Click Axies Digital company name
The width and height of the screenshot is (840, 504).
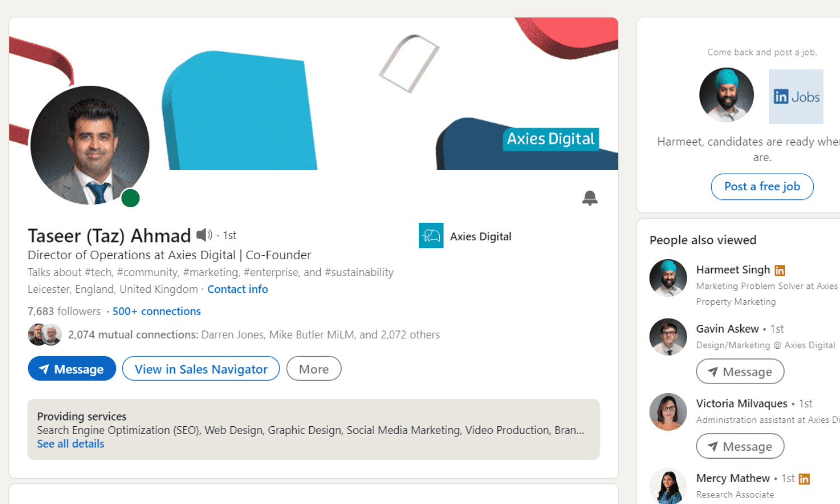click(480, 236)
